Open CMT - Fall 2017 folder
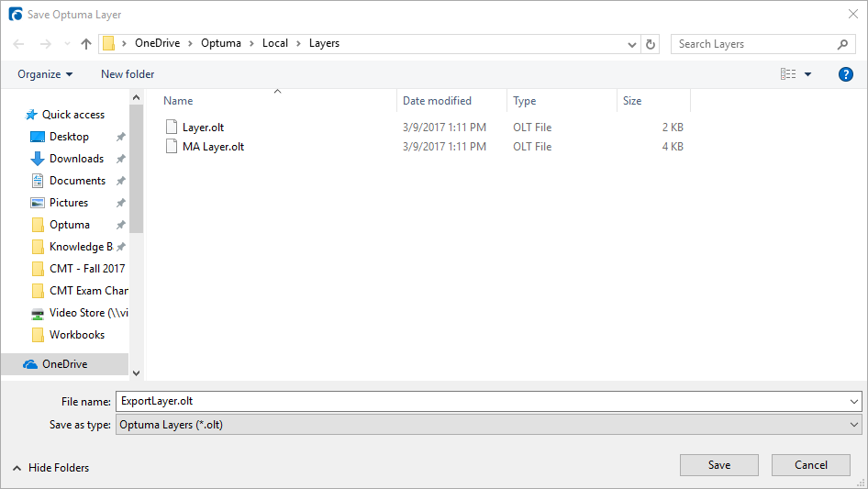 point(87,269)
